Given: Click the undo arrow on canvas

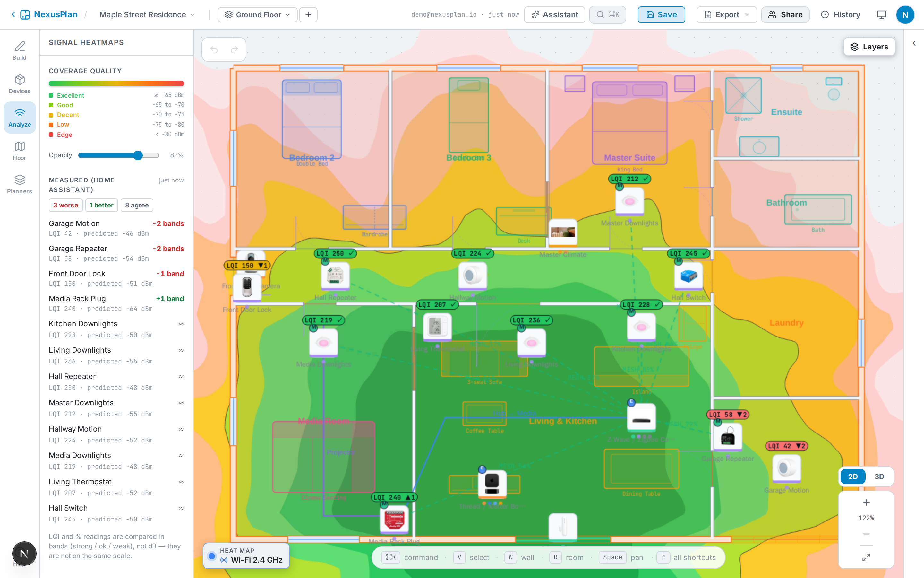Looking at the screenshot, I should coord(214,50).
